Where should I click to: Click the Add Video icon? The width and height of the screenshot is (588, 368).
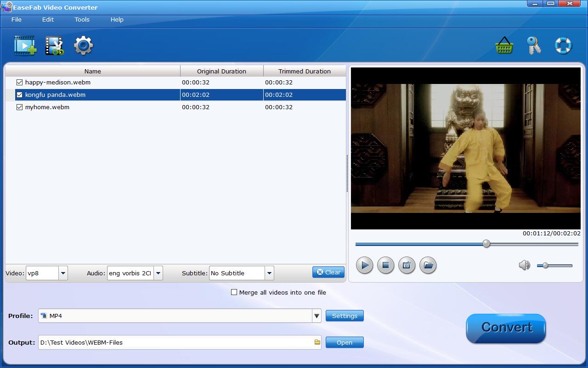pos(25,45)
